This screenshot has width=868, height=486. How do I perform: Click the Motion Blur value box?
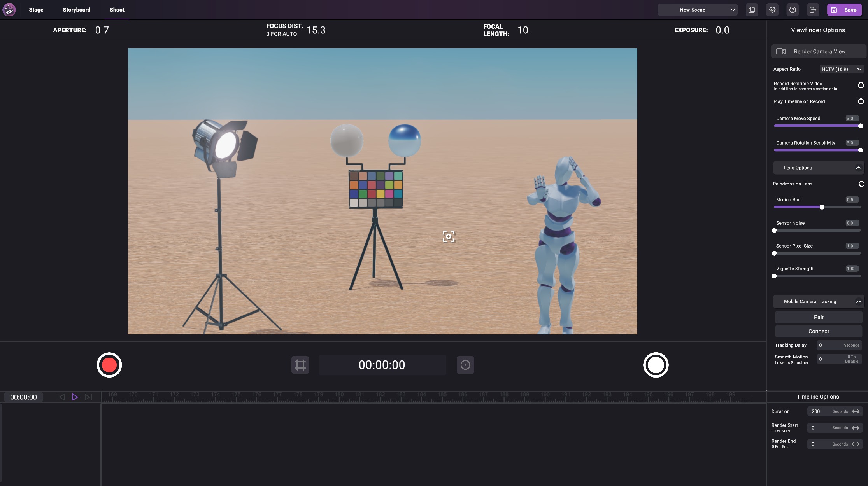852,200
